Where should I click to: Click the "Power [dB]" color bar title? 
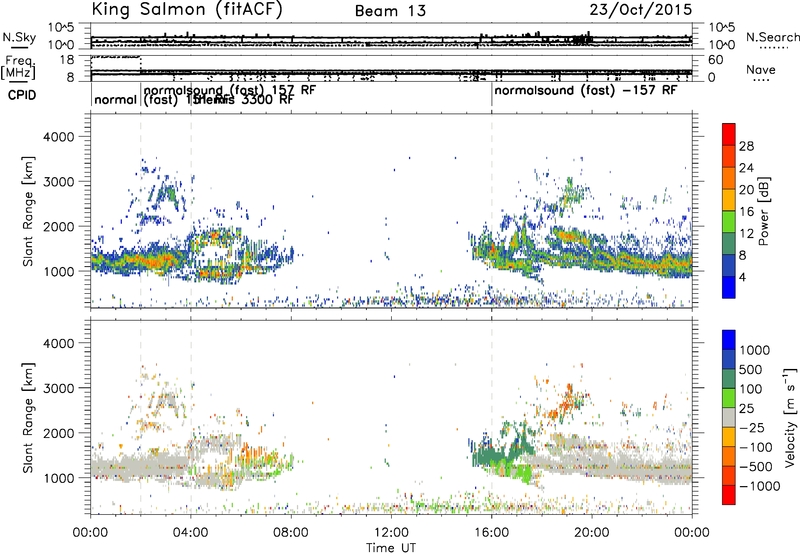[763, 211]
